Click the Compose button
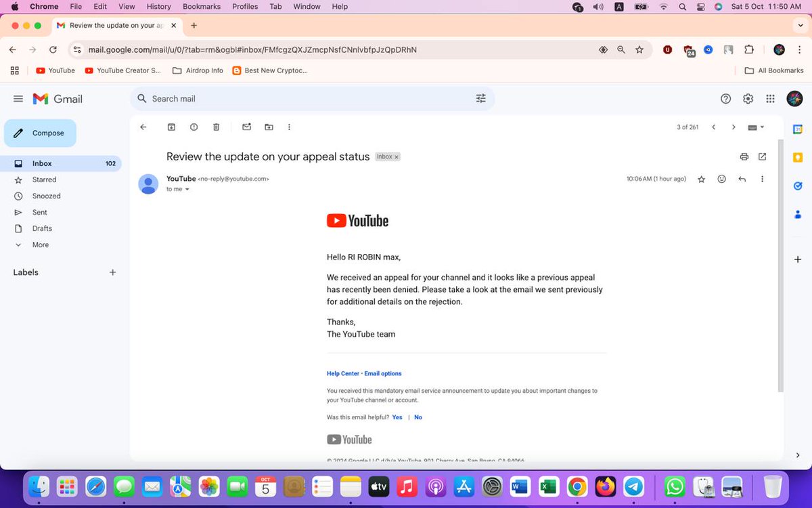 pyautogui.click(x=40, y=133)
